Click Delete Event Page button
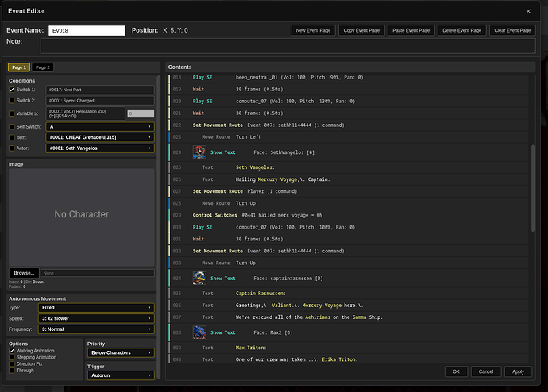The height and width of the screenshot is (392, 548). (461, 30)
